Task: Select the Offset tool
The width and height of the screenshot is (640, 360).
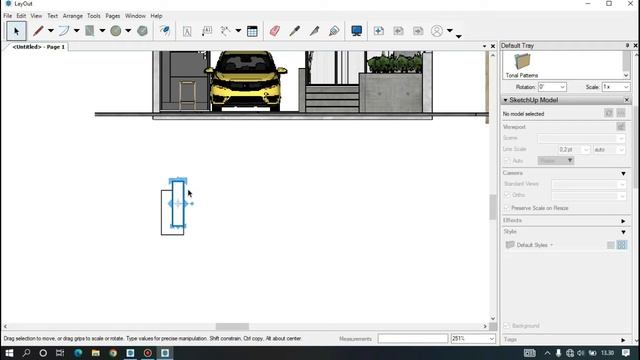Action: (x=165, y=31)
